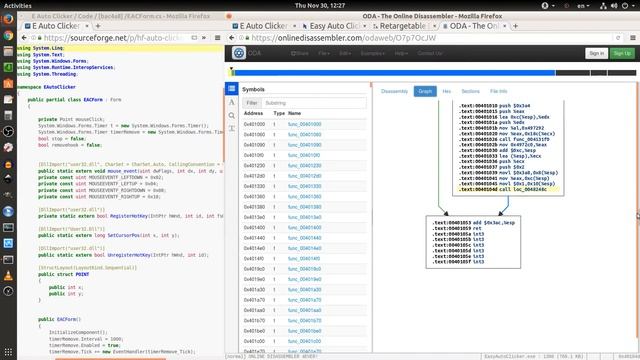Open symbol func_00401000
The width and height of the screenshot is (640, 360).
pyautogui.click(x=304, y=124)
